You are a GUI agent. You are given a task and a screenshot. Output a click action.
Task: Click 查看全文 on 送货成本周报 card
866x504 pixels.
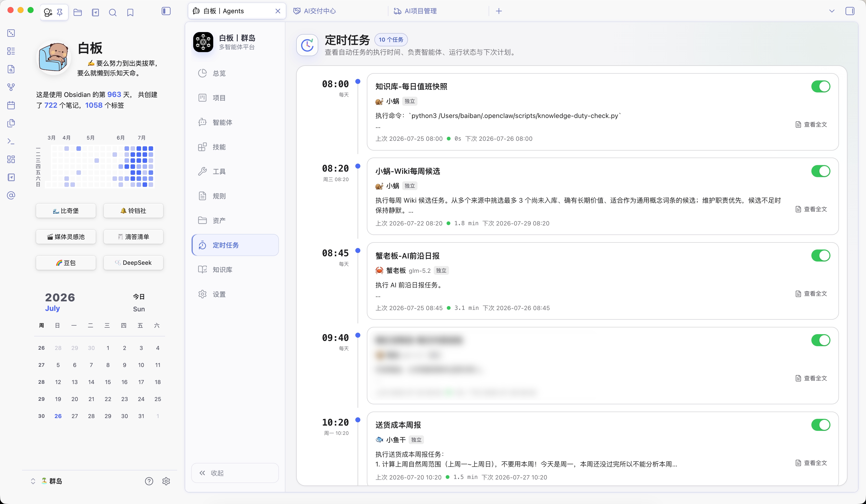(x=811, y=463)
